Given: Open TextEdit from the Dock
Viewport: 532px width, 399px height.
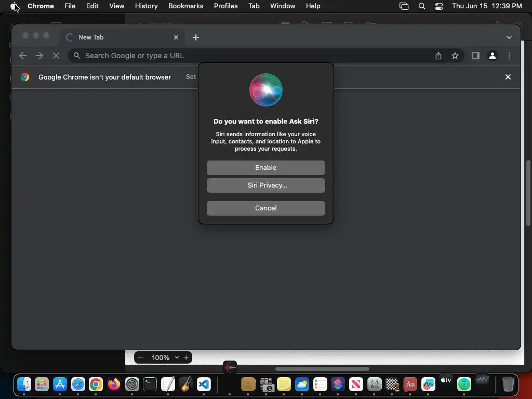Looking at the screenshot, I should [168, 384].
